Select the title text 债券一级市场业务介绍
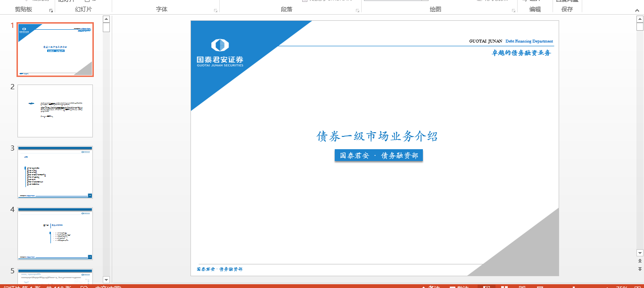 tap(377, 136)
